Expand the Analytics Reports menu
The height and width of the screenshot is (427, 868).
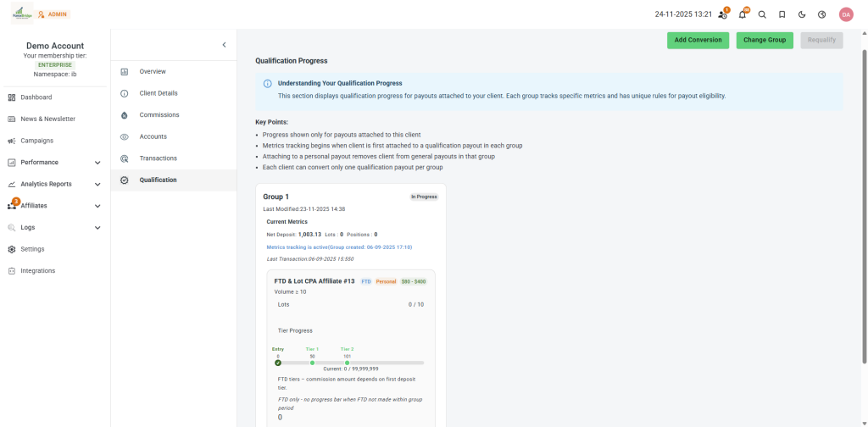(x=97, y=184)
